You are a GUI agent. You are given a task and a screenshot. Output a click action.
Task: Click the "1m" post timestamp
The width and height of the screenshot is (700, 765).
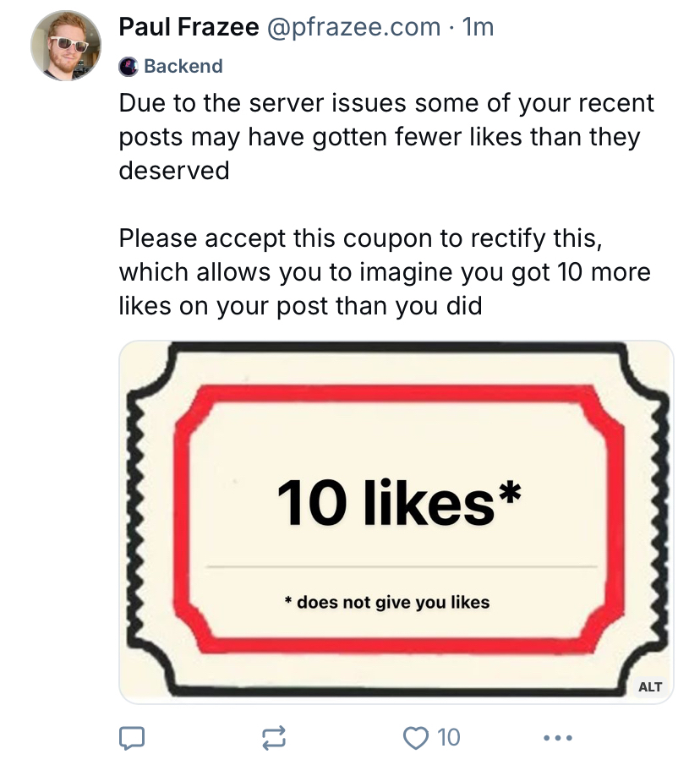pos(479,27)
